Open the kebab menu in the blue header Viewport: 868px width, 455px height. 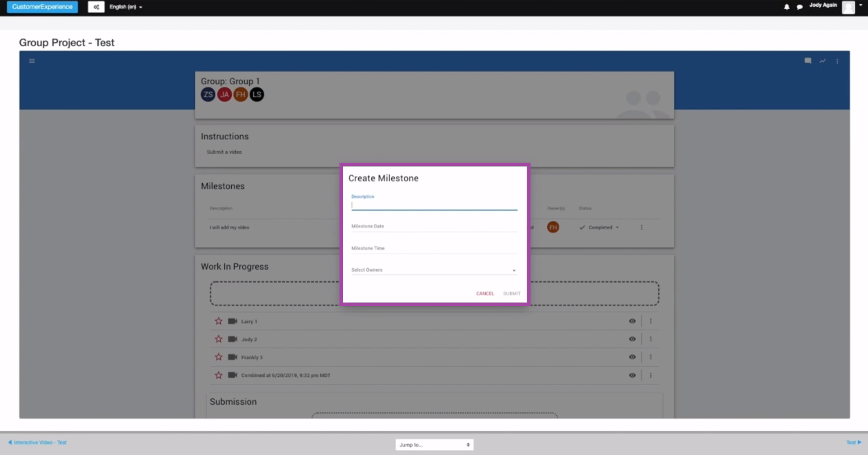838,61
